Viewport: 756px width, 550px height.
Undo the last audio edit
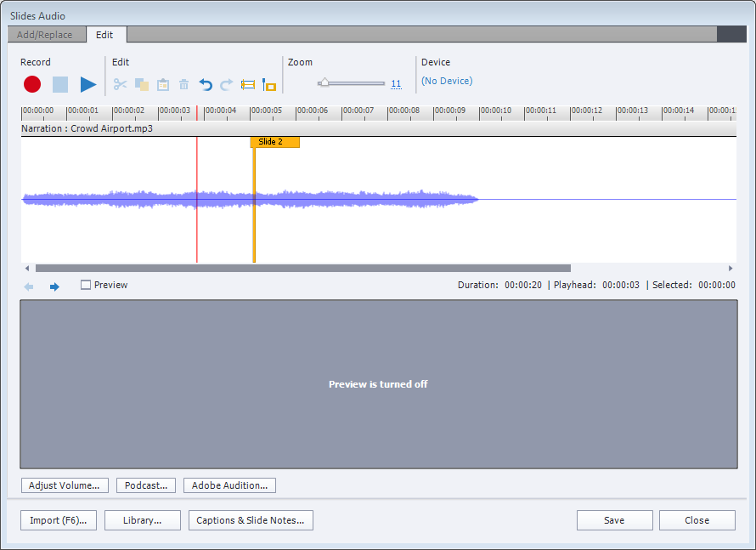click(x=205, y=84)
